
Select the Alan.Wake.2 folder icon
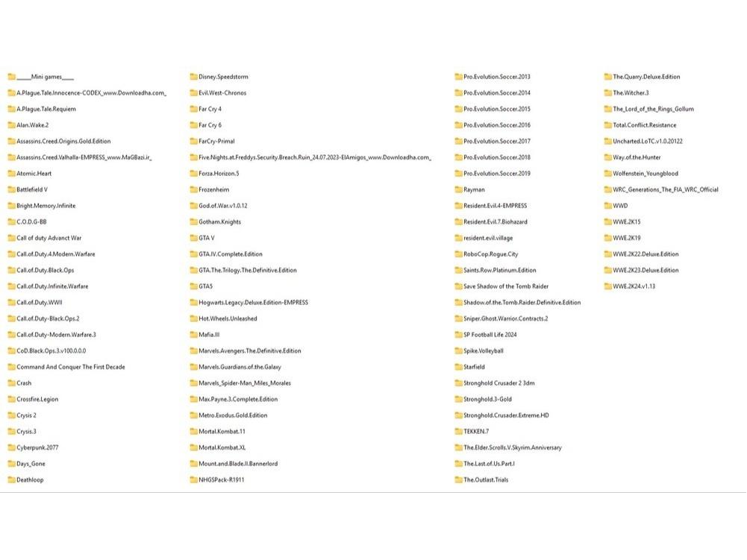click(12, 125)
